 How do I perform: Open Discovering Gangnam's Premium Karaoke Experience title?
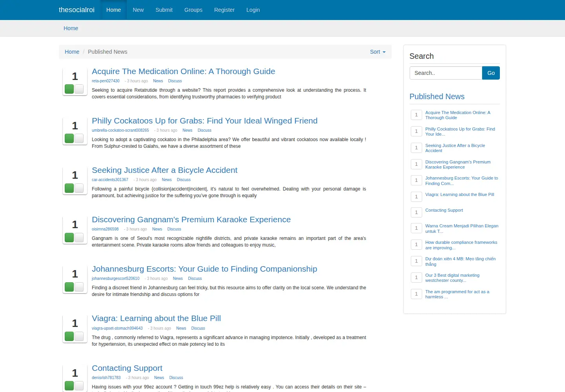(191, 220)
